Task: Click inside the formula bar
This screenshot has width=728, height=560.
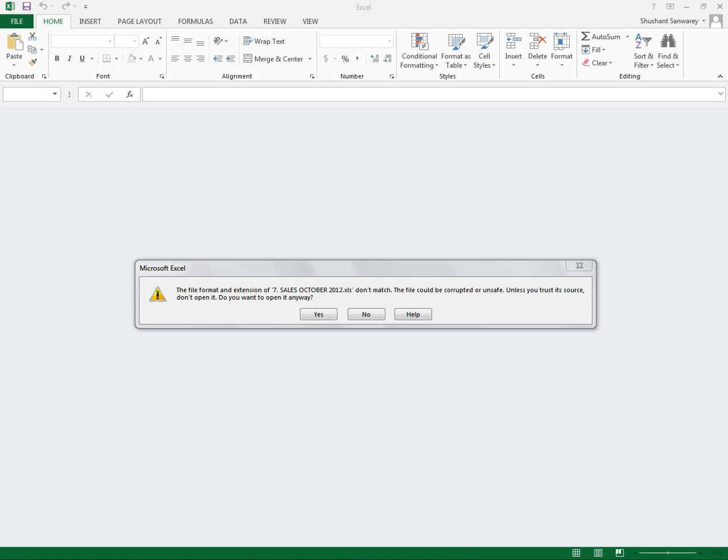Action: pyautogui.click(x=347, y=94)
